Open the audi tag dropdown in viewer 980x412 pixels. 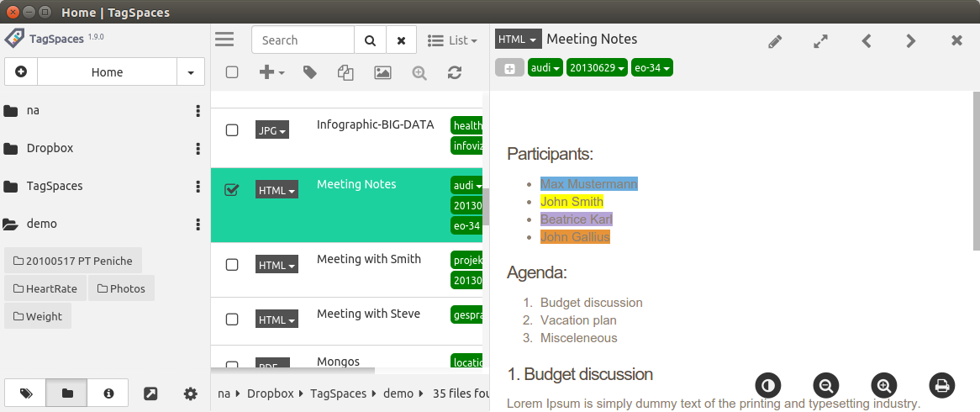545,67
